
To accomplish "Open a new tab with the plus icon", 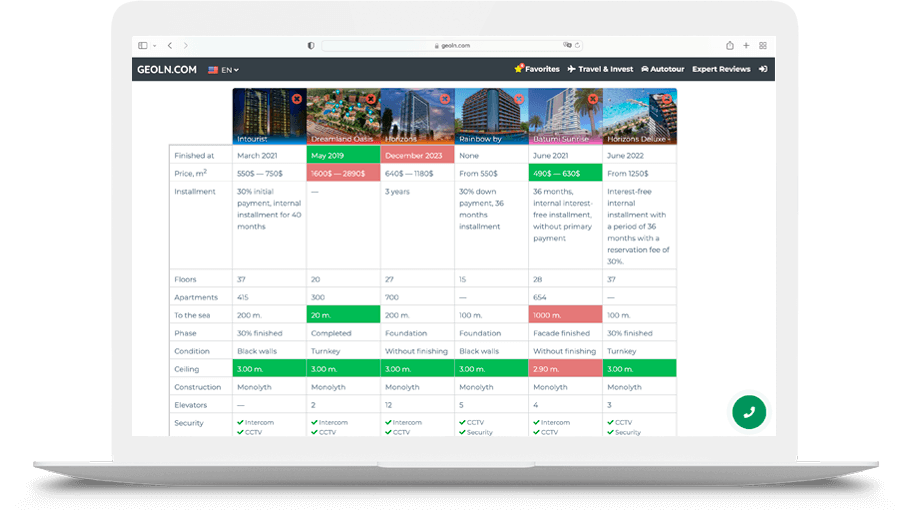I will 746,46.
